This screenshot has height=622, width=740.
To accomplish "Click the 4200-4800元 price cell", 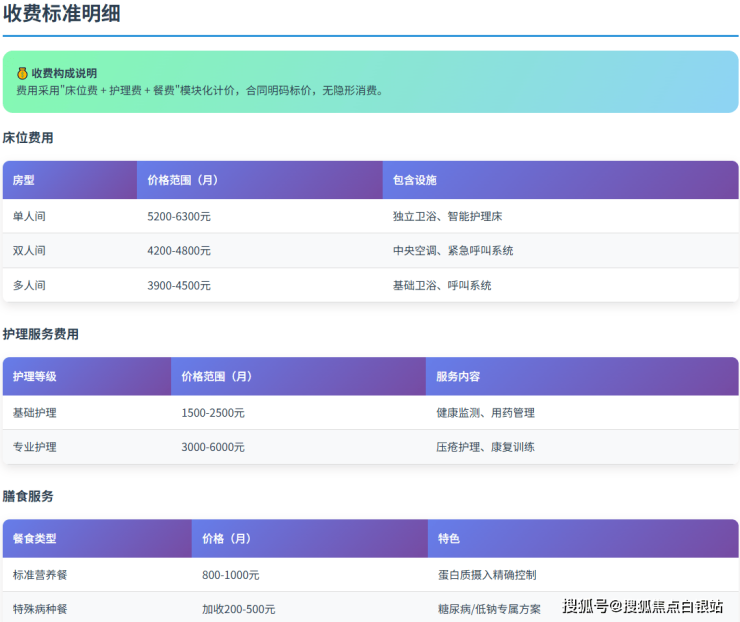I will click(x=179, y=251).
